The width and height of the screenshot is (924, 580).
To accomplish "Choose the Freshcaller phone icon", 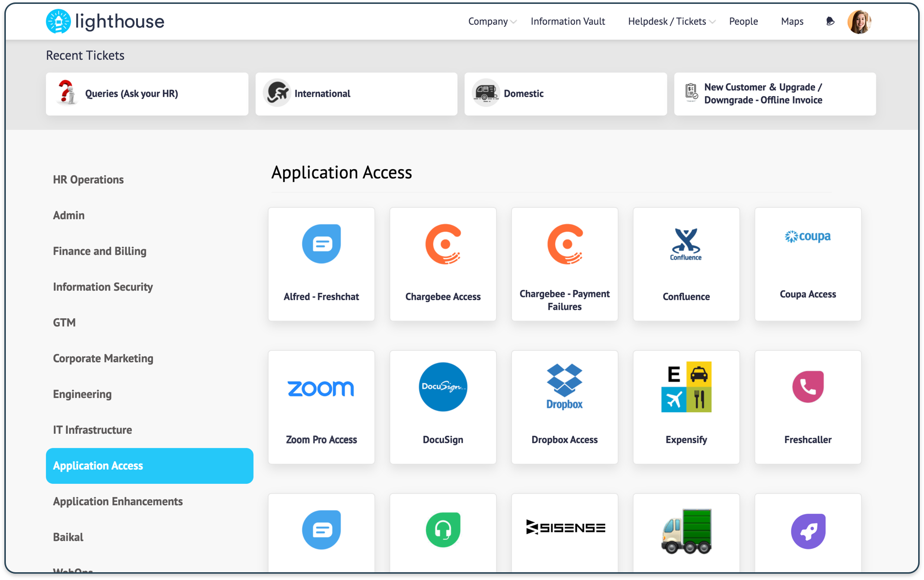I will pos(807,387).
